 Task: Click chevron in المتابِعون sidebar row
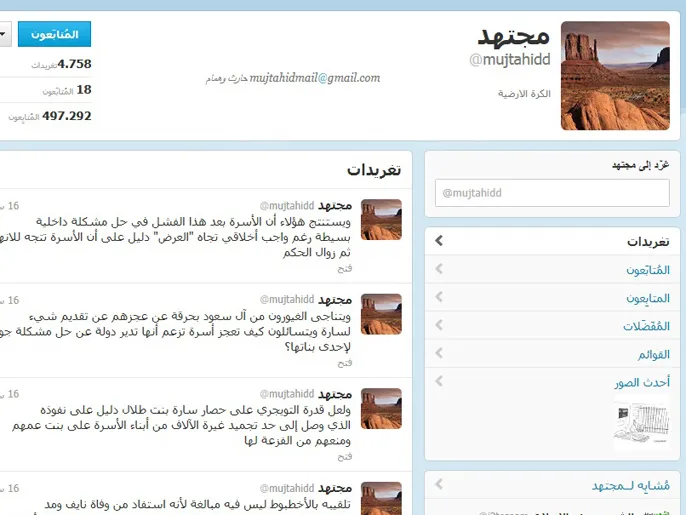(x=439, y=297)
